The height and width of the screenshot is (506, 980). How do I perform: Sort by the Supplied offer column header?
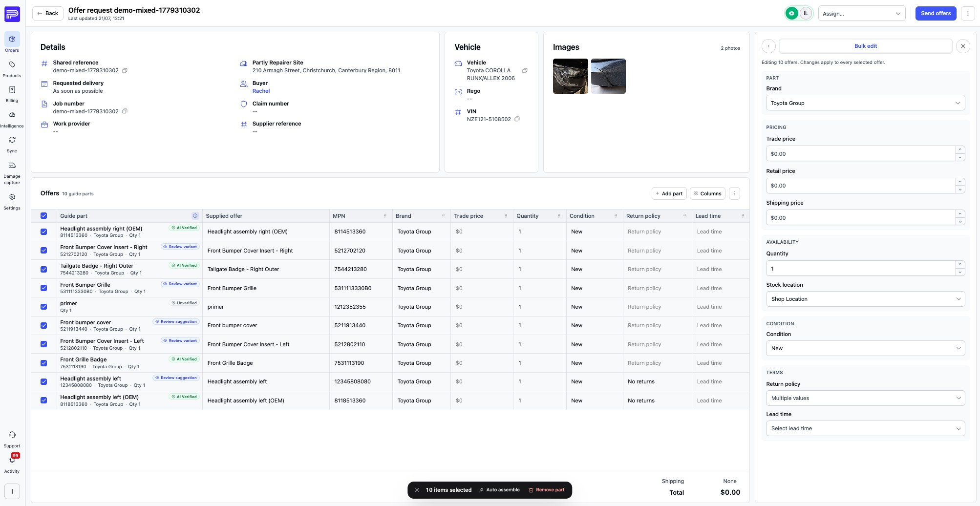click(x=224, y=216)
